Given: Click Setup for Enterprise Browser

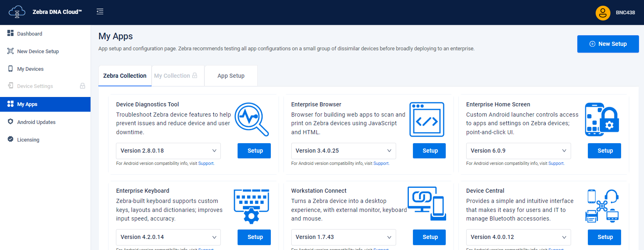Looking at the screenshot, I should click(x=429, y=151).
